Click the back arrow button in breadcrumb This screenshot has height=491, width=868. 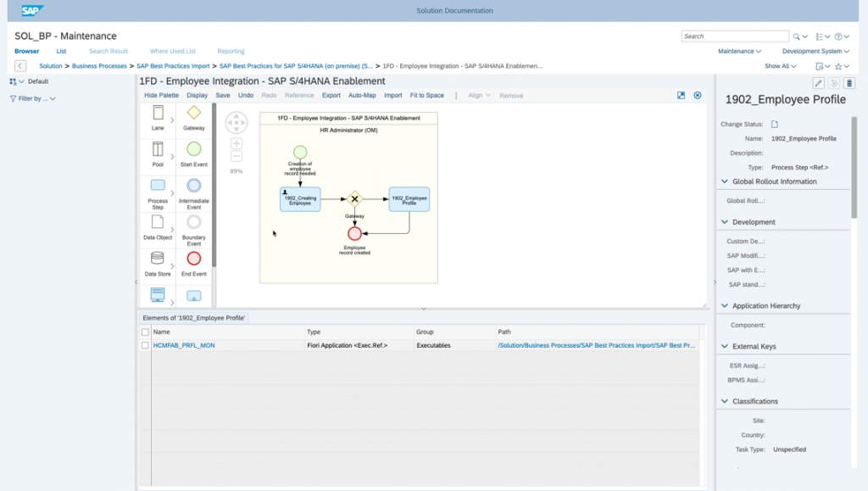(20, 66)
